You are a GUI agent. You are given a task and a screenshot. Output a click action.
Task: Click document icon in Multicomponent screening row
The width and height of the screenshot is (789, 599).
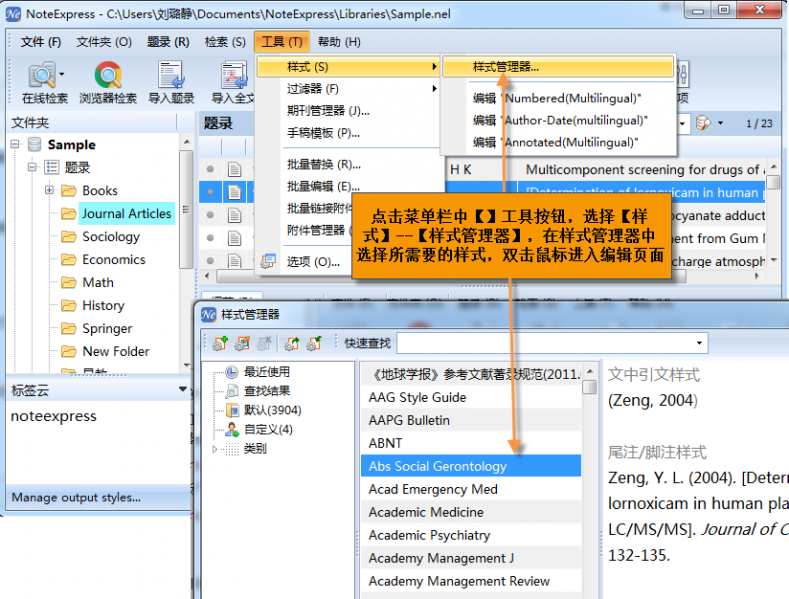pos(234,169)
